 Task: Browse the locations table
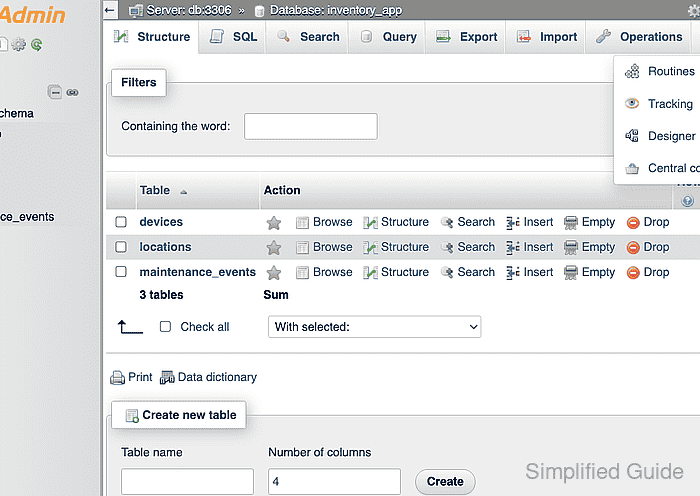(324, 247)
